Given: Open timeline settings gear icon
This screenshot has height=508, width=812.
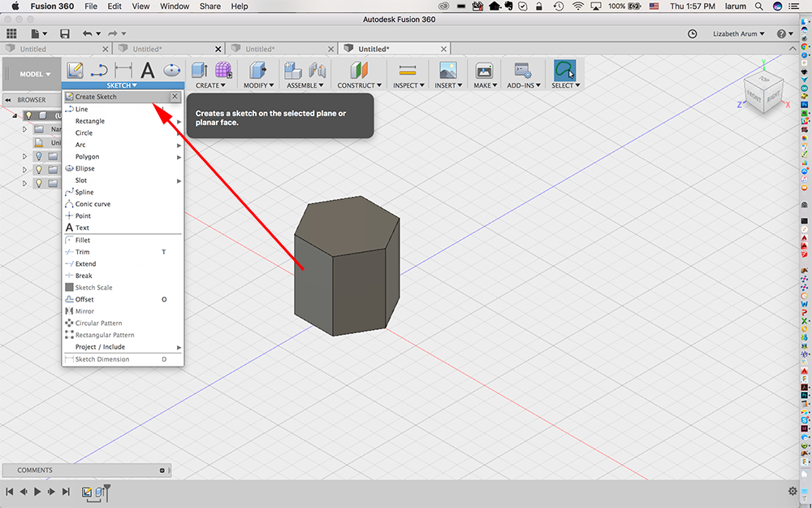Looking at the screenshot, I should [x=793, y=491].
